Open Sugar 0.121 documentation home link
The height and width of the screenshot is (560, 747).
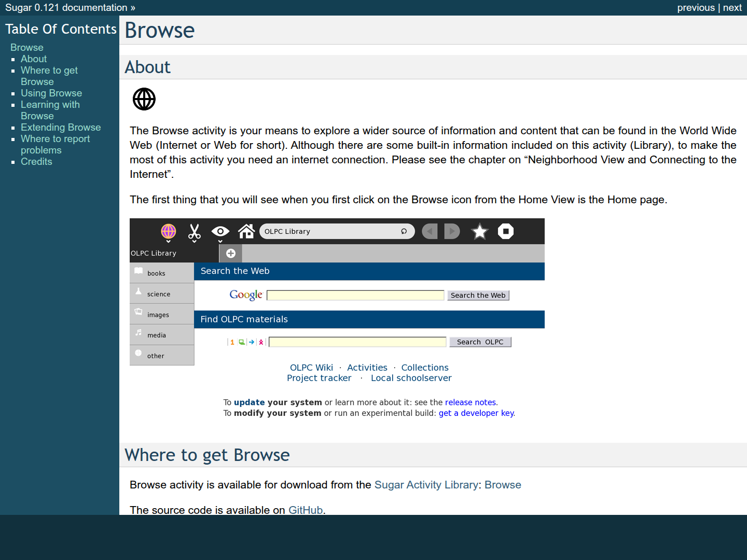click(66, 8)
